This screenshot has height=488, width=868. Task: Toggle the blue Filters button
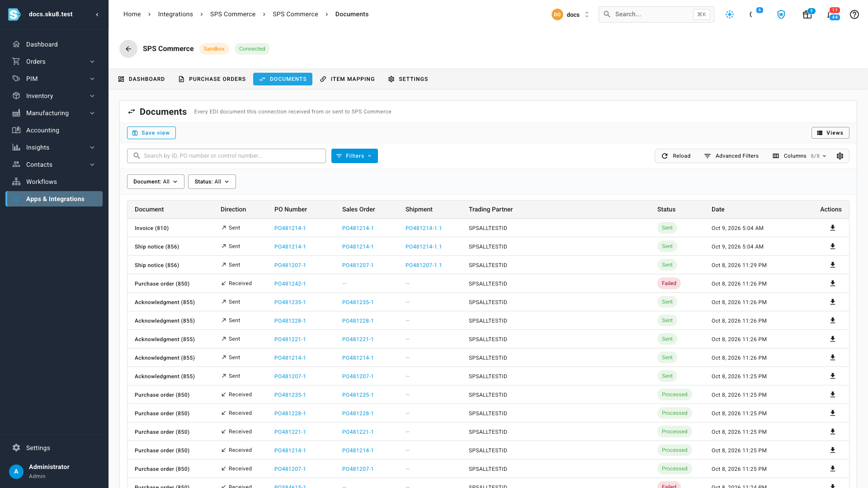(354, 156)
